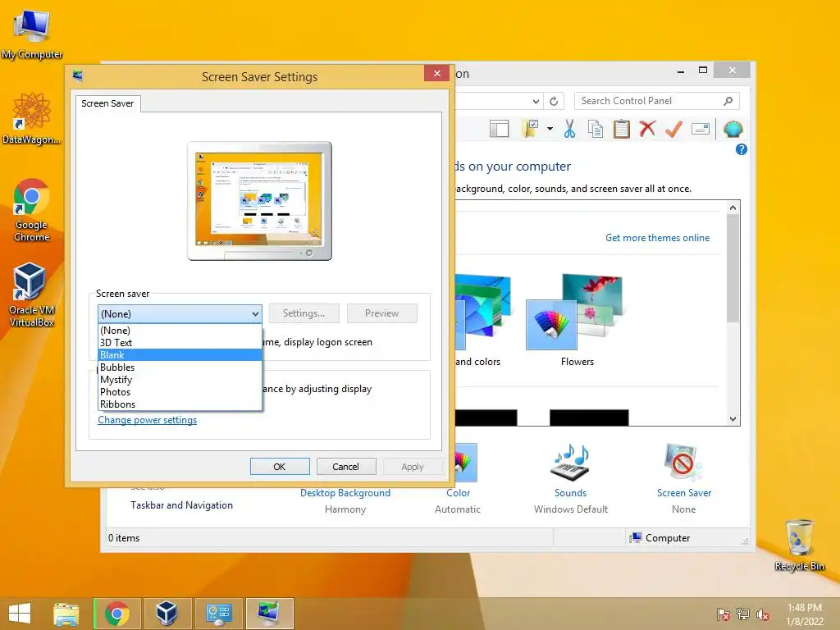840x630 pixels.
Task: Click the shell globe toolbar icon
Action: [x=733, y=129]
